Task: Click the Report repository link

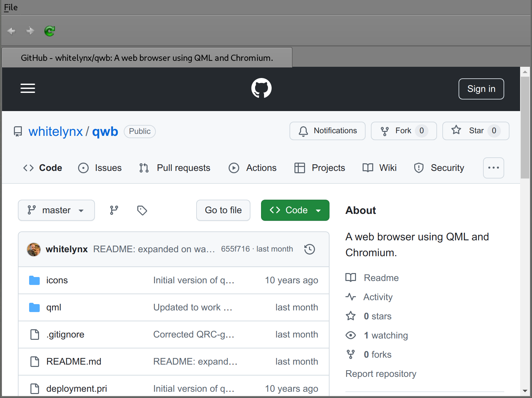Action: (x=381, y=374)
